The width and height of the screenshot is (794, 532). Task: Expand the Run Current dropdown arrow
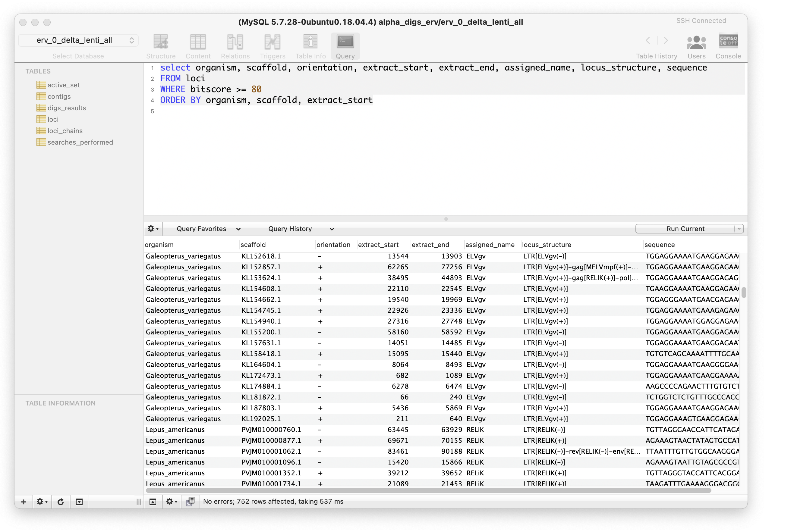tap(738, 229)
